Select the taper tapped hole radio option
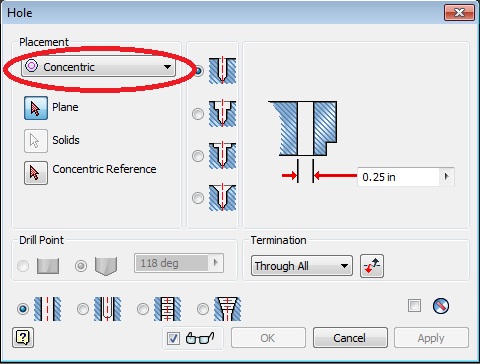Image resolution: width=480 pixels, height=364 pixels. 203,309
